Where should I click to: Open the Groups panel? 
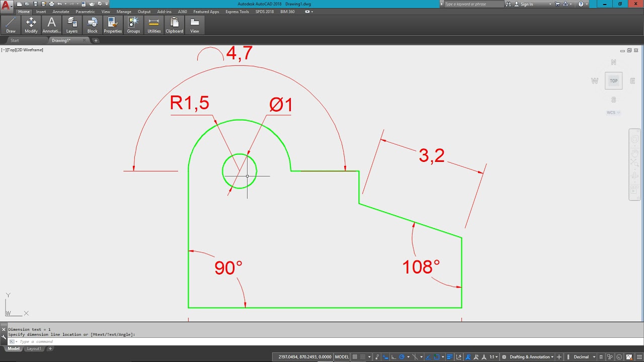click(133, 25)
